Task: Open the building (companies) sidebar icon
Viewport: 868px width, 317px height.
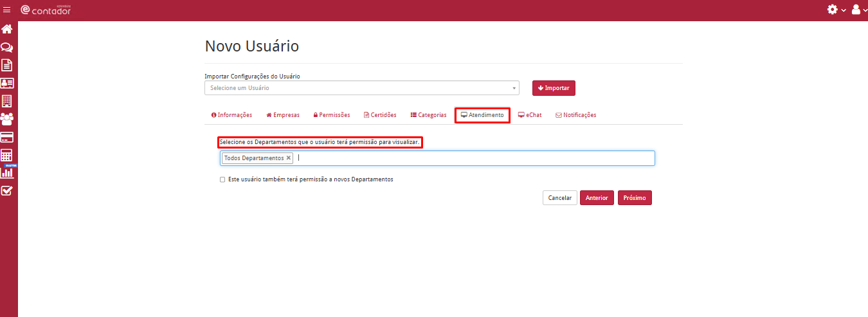Action: coord(7,101)
